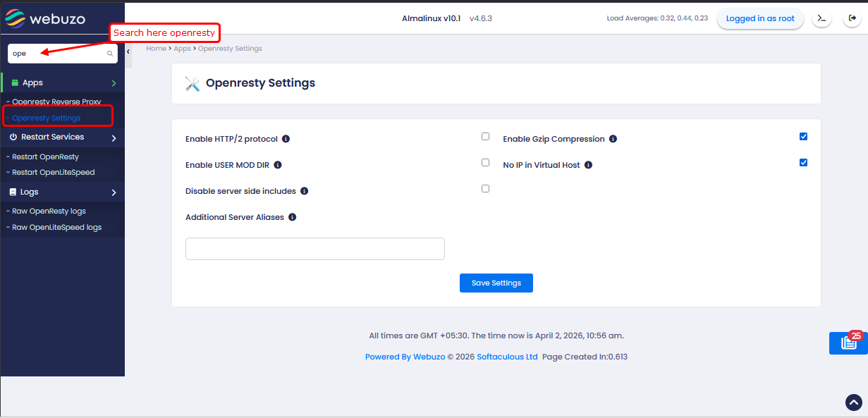Follow the Home breadcrumb link
868x418 pixels.
point(156,49)
